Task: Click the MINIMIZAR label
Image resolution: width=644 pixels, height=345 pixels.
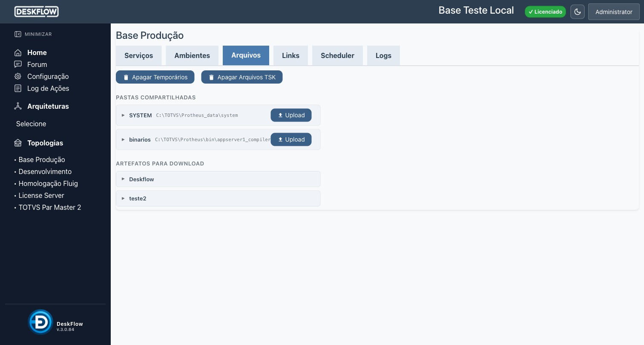Action: pos(38,34)
